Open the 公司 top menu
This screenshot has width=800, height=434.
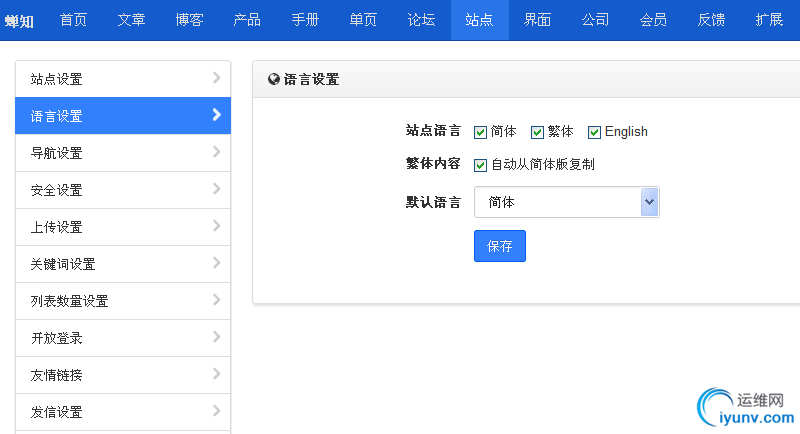595,20
